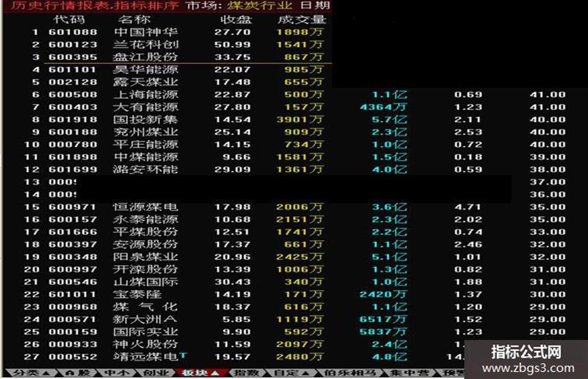Viewport: 588px width, 379px height.
Task: Click the value 4.71 in 恒源煤电 row
Action: (x=468, y=207)
